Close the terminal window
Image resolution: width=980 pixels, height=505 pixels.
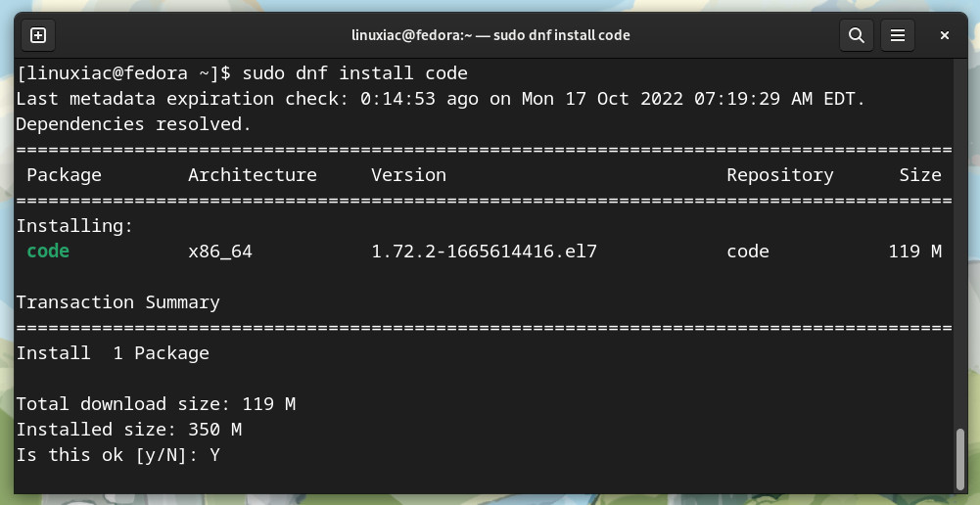click(945, 35)
